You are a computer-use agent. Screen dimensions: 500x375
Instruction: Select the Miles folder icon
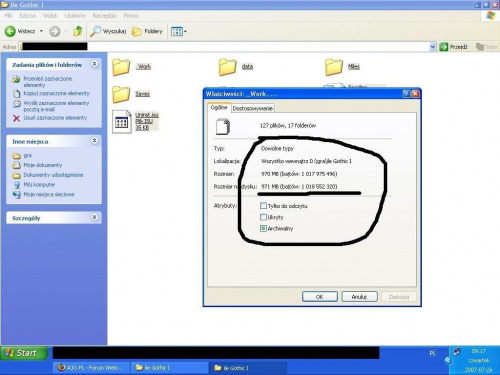coord(334,67)
